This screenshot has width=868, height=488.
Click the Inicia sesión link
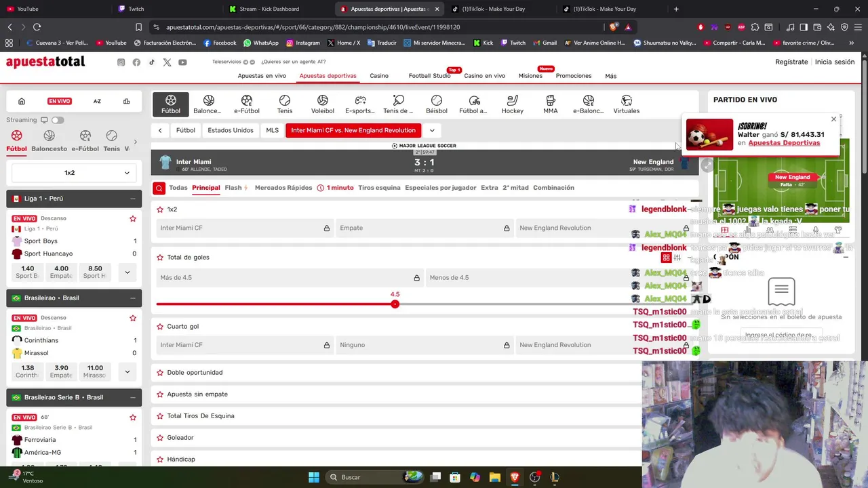coord(835,62)
